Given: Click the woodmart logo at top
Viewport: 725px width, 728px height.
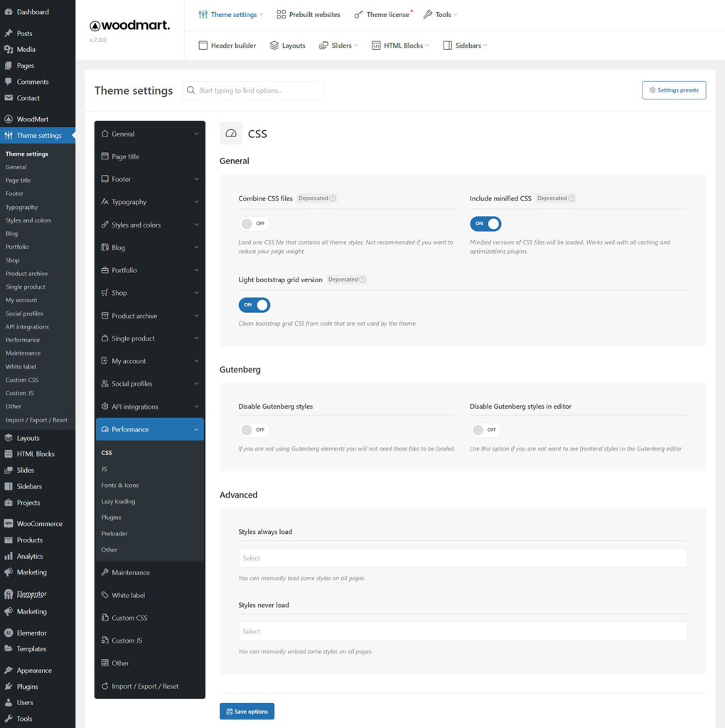Looking at the screenshot, I should pos(129,25).
